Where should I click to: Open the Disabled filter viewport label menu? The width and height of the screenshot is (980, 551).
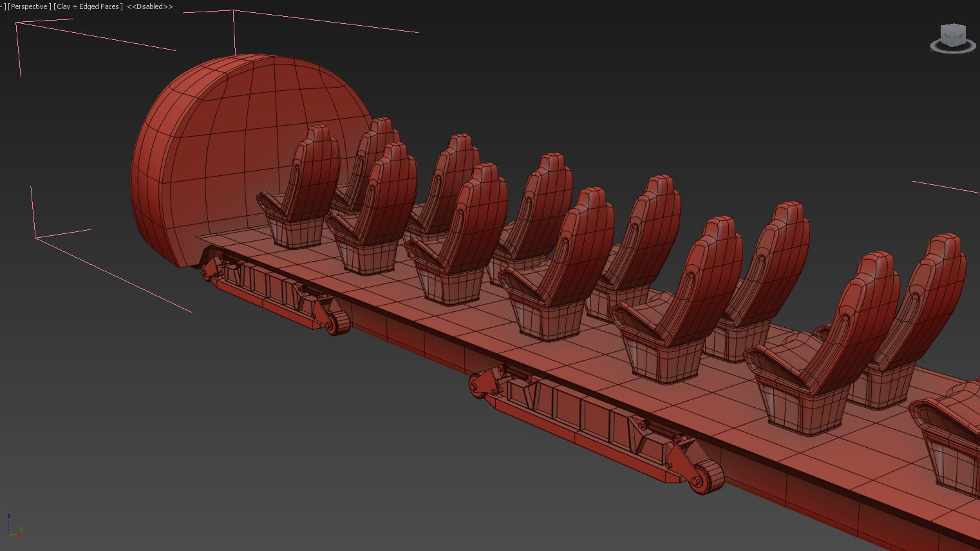[150, 6]
